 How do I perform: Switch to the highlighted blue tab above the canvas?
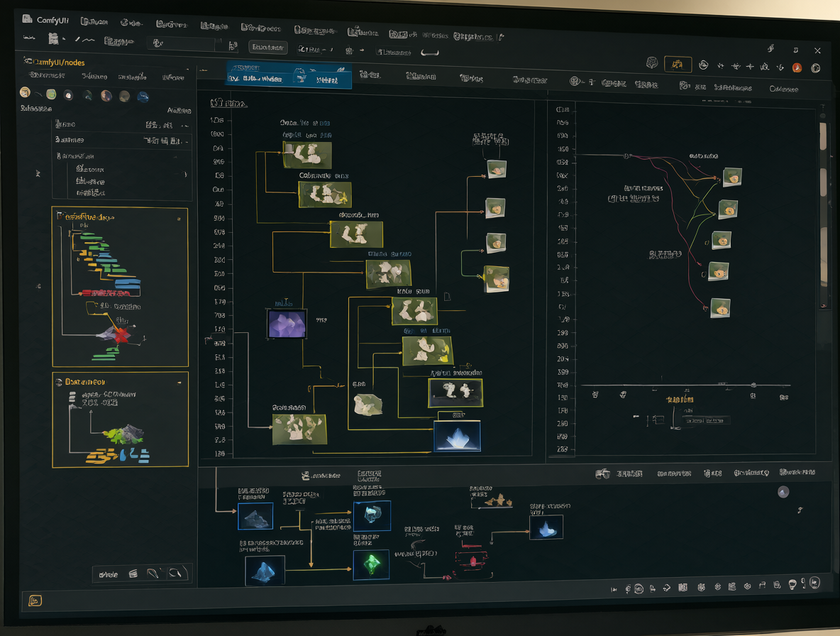coord(289,75)
